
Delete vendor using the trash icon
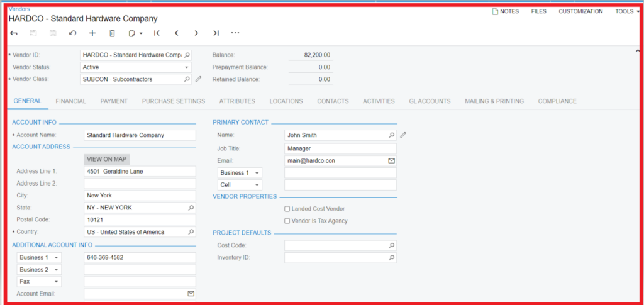click(x=112, y=33)
